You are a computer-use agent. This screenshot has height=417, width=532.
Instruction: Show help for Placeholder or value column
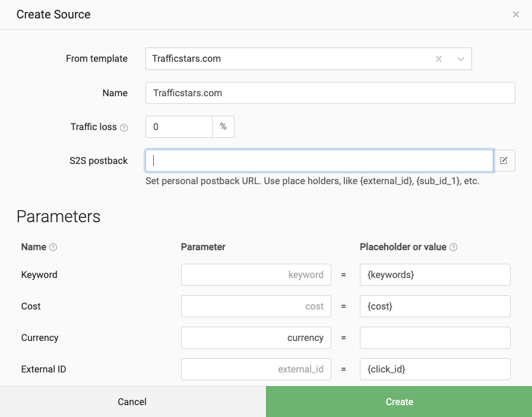(x=453, y=247)
